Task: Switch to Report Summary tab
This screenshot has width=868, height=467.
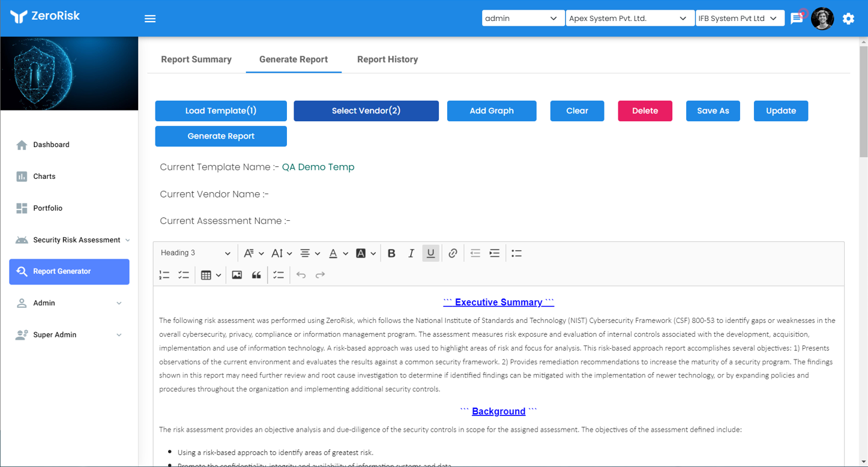Action: coord(196,59)
